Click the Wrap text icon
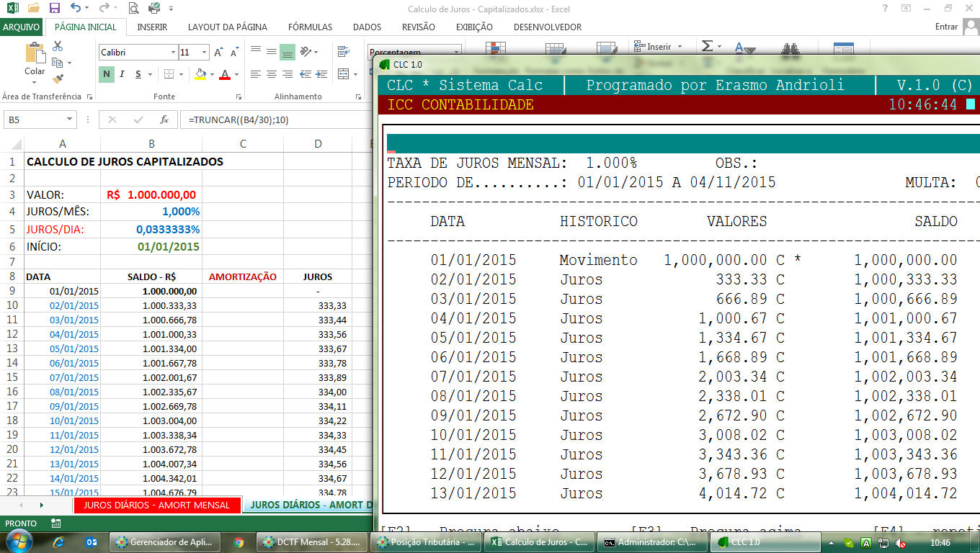The image size is (980, 553). coord(344,53)
